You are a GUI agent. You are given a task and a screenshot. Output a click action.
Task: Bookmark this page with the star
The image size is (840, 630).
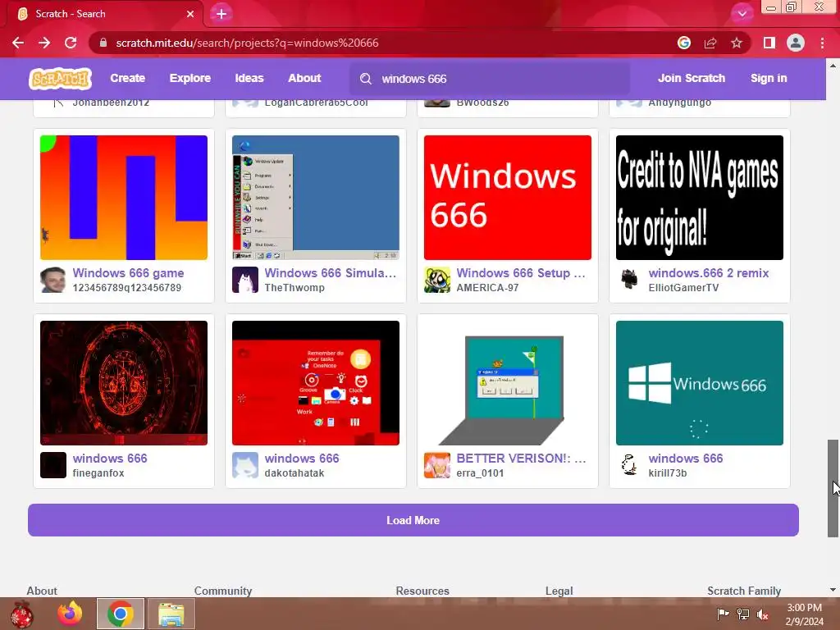pos(737,43)
